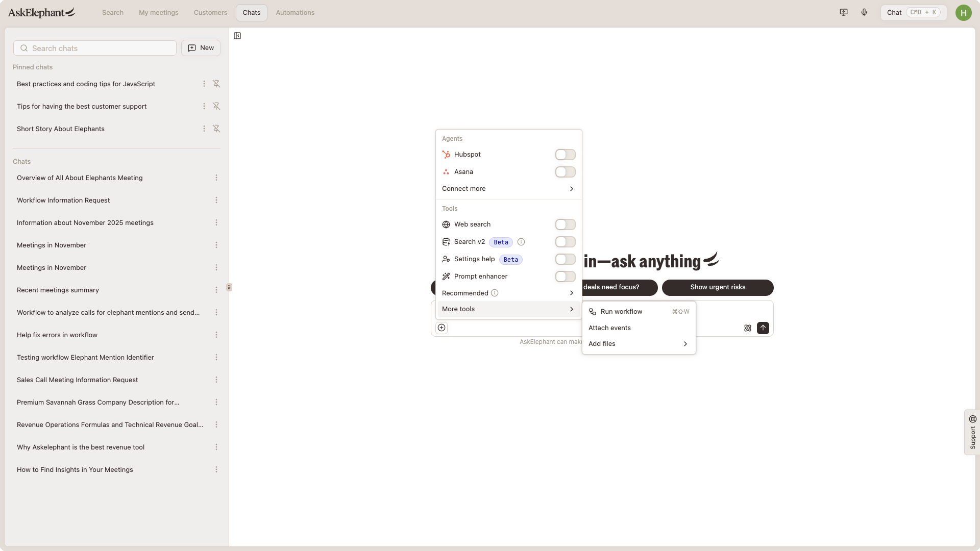Click the Recommended info icon
The image size is (980, 551).
(x=495, y=293)
